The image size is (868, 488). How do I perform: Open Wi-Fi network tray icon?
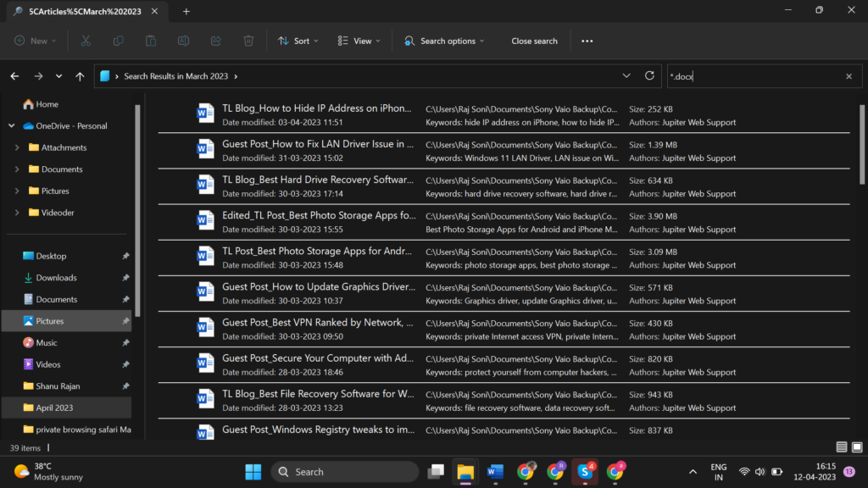[744, 472]
